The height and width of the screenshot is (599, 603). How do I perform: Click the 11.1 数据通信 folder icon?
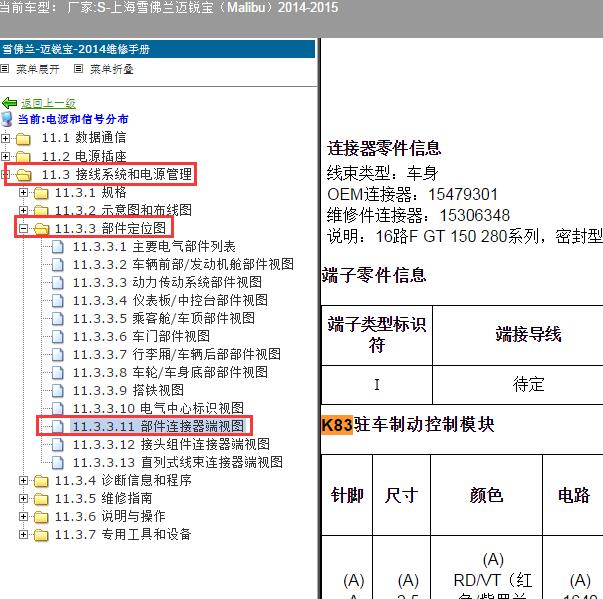tap(23, 138)
